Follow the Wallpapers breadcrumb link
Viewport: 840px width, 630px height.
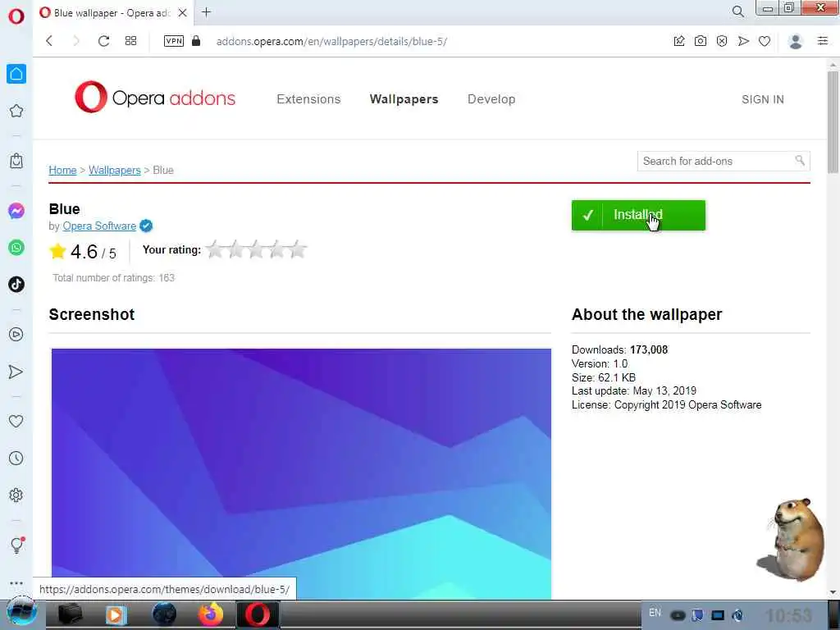[x=115, y=170]
